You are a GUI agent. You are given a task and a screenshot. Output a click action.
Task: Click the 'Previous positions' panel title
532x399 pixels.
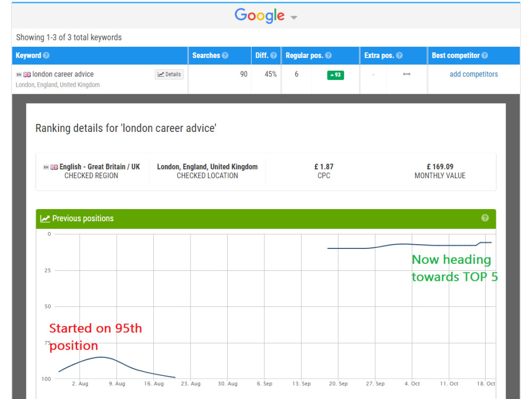click(83, 219)
